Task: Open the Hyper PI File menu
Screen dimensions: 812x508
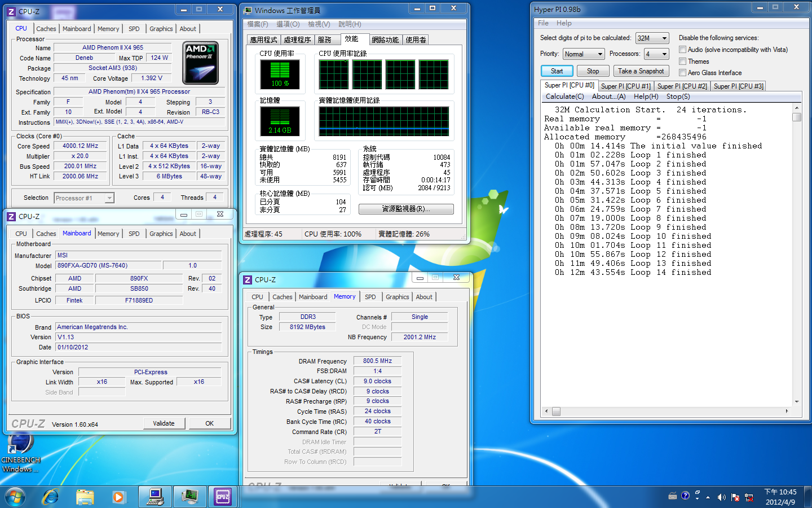Action: pyautogui.click(x=543, y=23)
